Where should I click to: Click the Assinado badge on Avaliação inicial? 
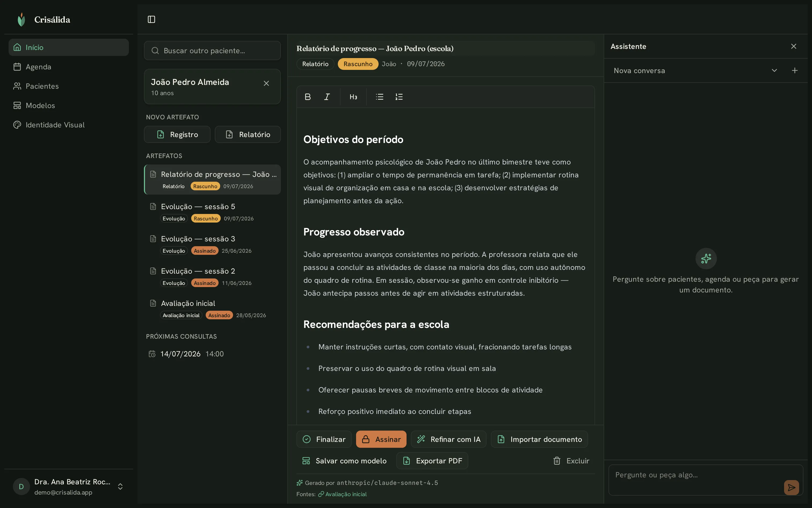coord(219,315)
